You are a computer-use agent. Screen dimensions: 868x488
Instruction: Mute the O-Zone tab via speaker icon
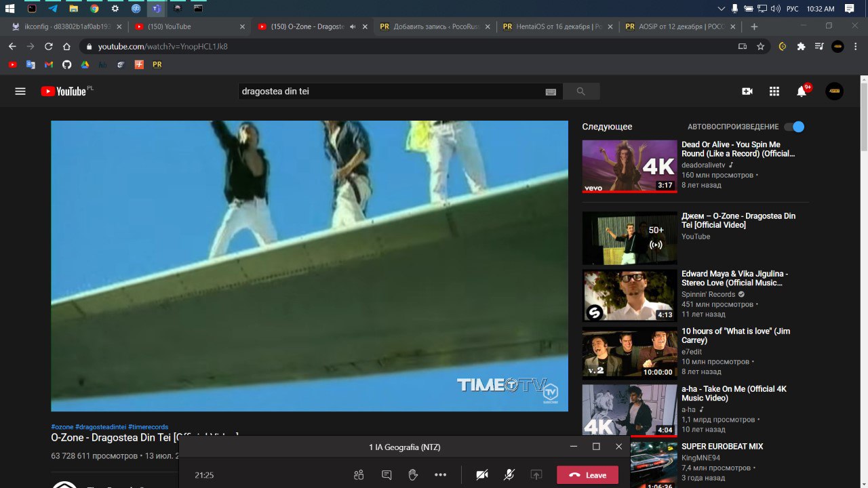click(353, 26)
